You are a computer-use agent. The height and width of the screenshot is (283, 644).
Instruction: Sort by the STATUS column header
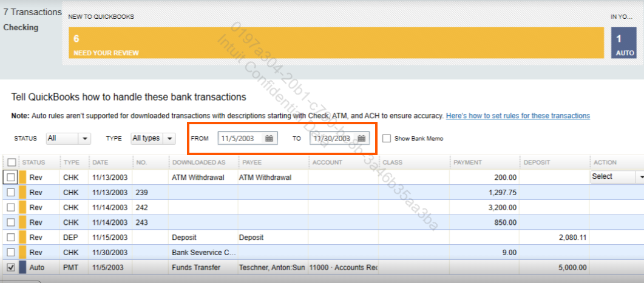33,162
